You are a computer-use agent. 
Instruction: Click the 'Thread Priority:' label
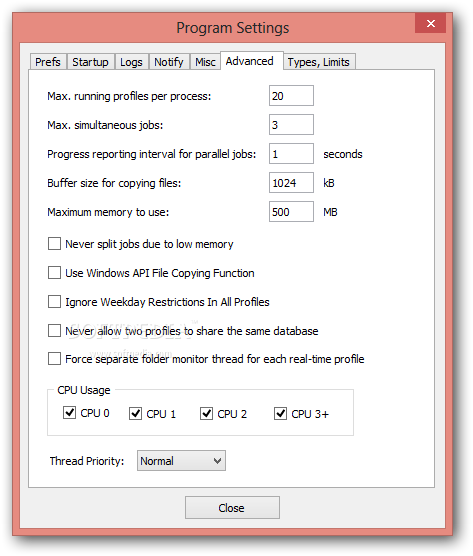click(x=87, y=461)
